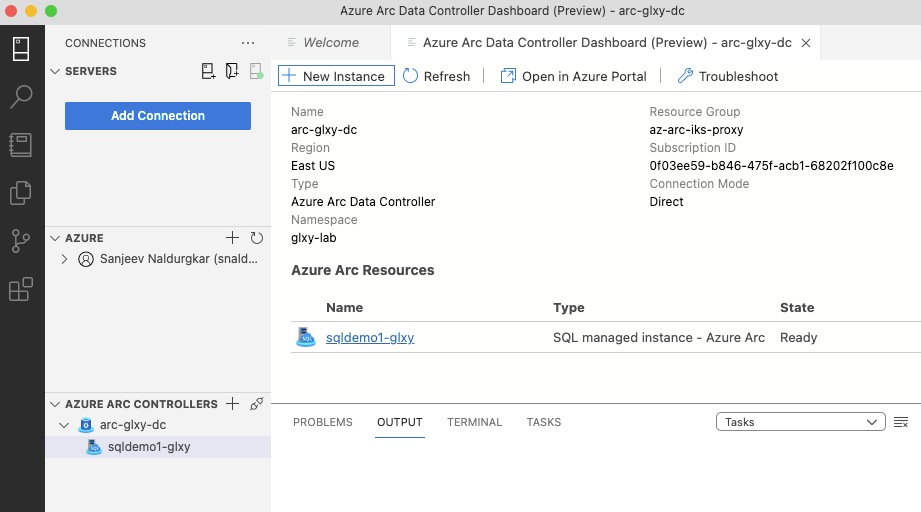Click SQL managed instance - Azure Arc cell
Image resolution: width=921 pixels, height=512 pixels.
coord(658,338)
